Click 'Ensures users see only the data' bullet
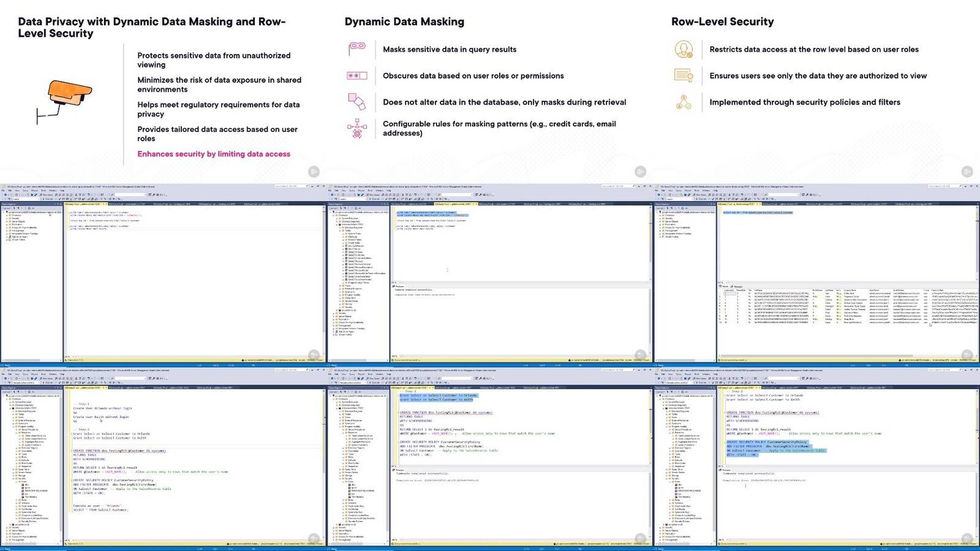Image resolution: width=980 pixels, height=551 pixels. click(818, 76)
